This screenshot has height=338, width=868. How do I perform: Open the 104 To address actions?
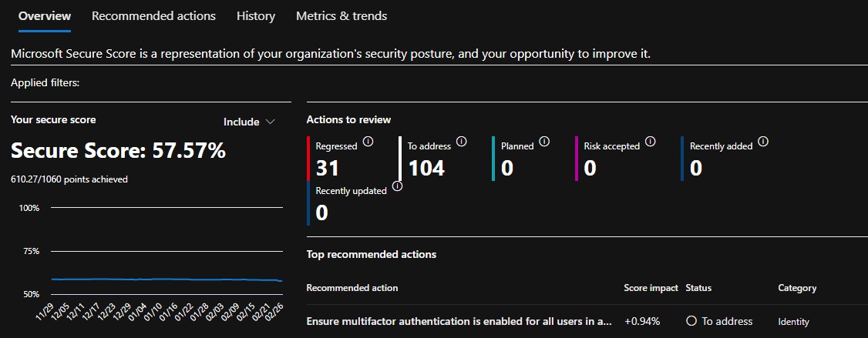click(426, 168)
